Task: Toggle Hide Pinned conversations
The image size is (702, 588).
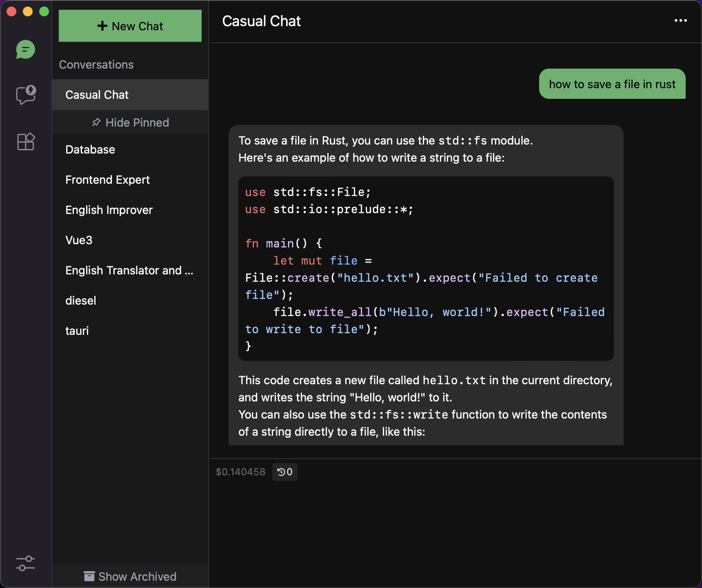Action: [x=130, y=122]
